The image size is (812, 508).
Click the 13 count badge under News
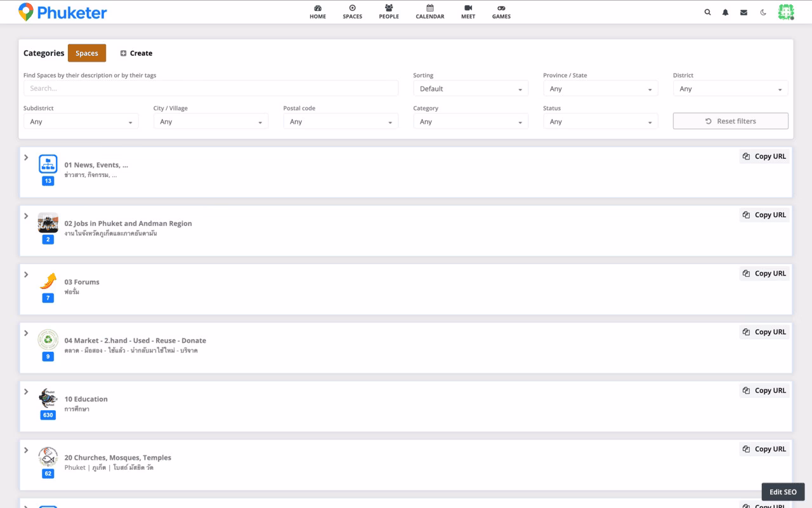tap(48, 181)
